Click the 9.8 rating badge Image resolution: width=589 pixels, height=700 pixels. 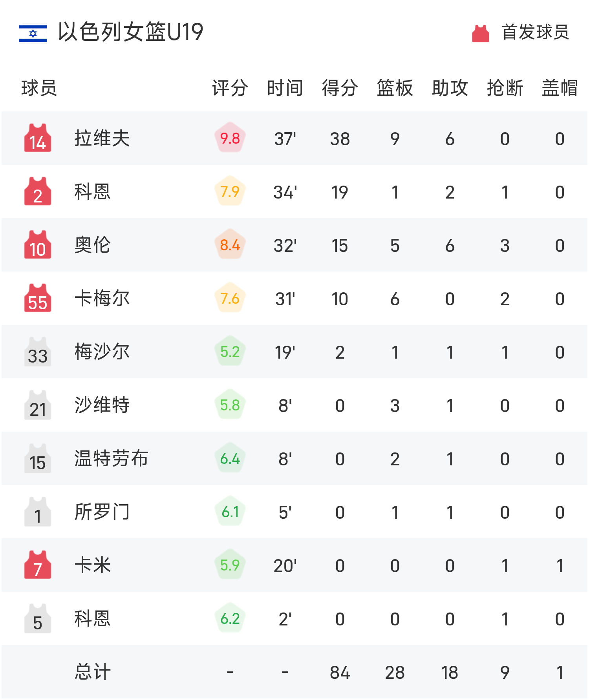(230, 138)
